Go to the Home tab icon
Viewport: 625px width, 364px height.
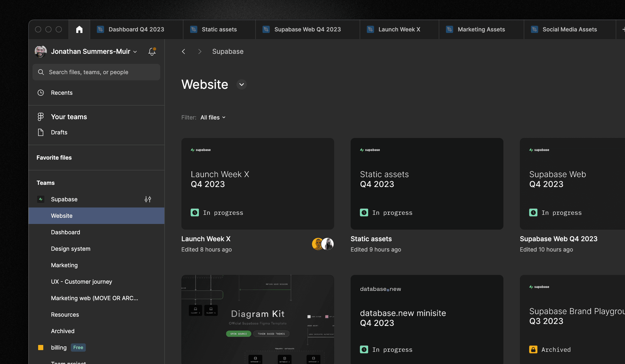click(79, 29)
